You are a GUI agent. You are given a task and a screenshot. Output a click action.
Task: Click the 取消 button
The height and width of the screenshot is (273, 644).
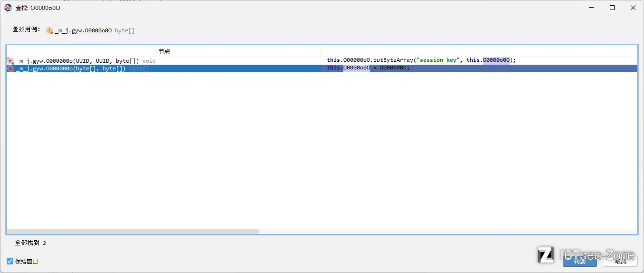621,261
